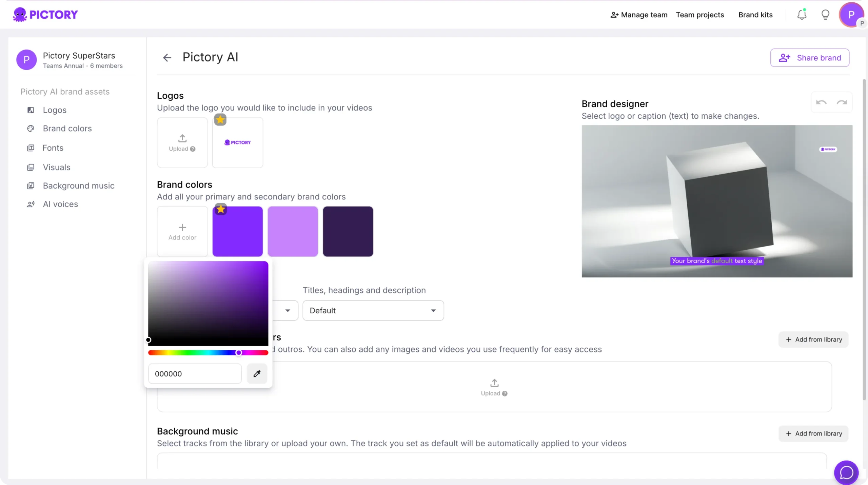The image size is (868, 485).
Task: Open the profile avatar menu
Action: click(851, 15)
